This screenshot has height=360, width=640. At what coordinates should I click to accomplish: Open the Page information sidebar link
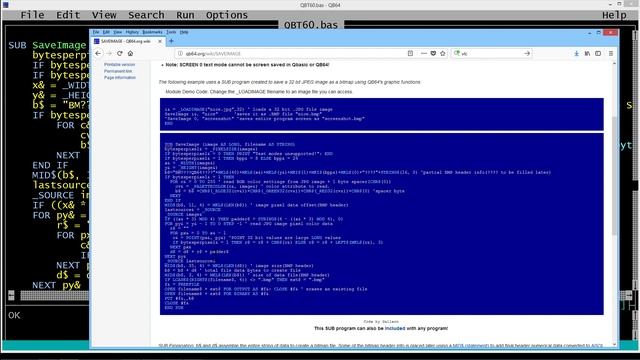[x=120, y=78]
